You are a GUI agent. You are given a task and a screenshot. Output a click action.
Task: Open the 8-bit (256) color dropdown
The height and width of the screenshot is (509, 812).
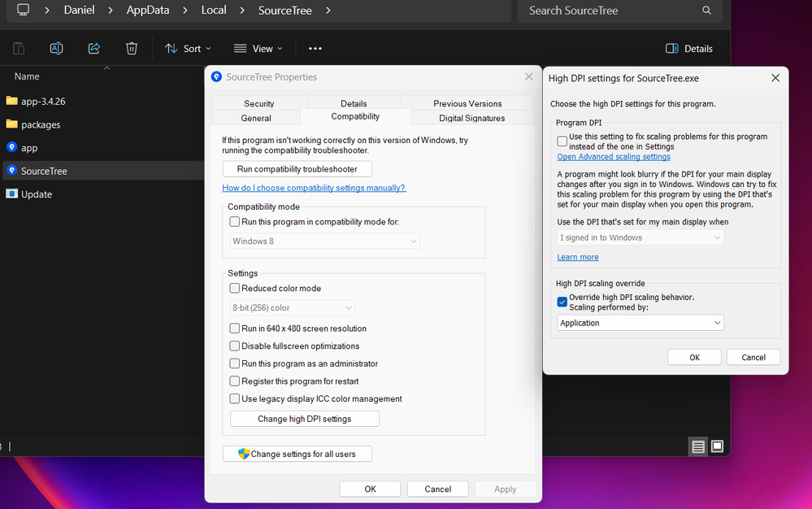[292, 307]
